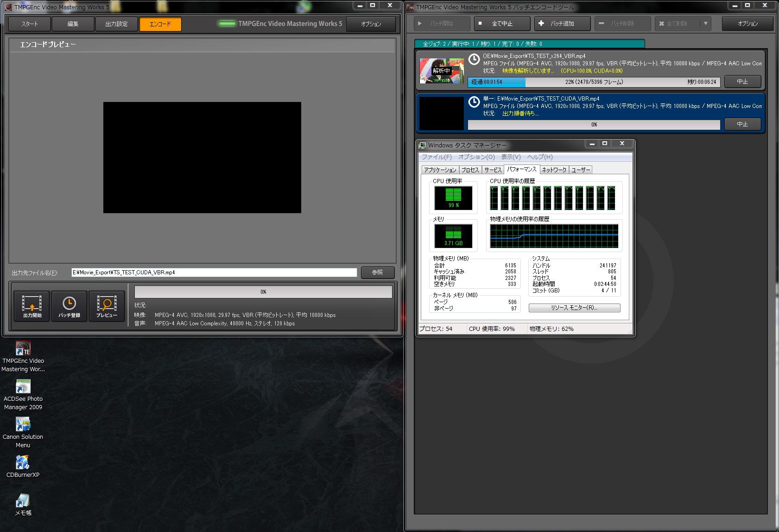Click the CUDA job 0% progress bar
The height and width of the screenshot is (532, 779).
pyautogui.click(x=594, y=125)
